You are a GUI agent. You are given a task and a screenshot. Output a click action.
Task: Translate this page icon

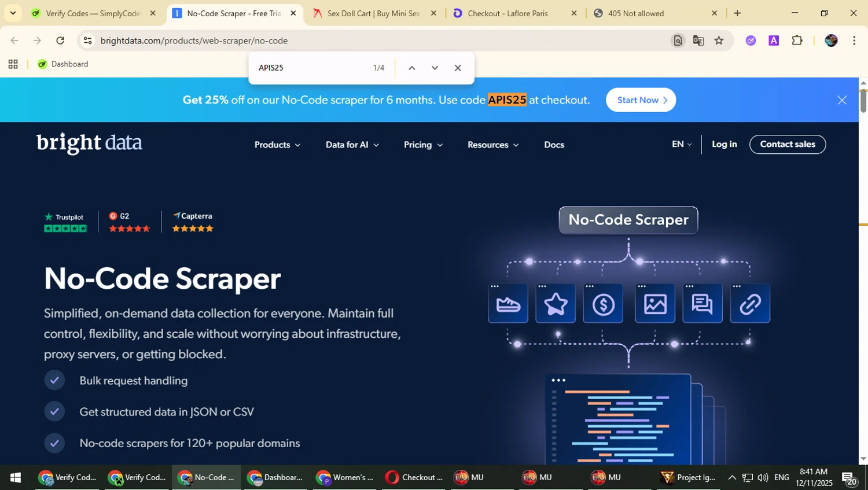tap(698, 40)
